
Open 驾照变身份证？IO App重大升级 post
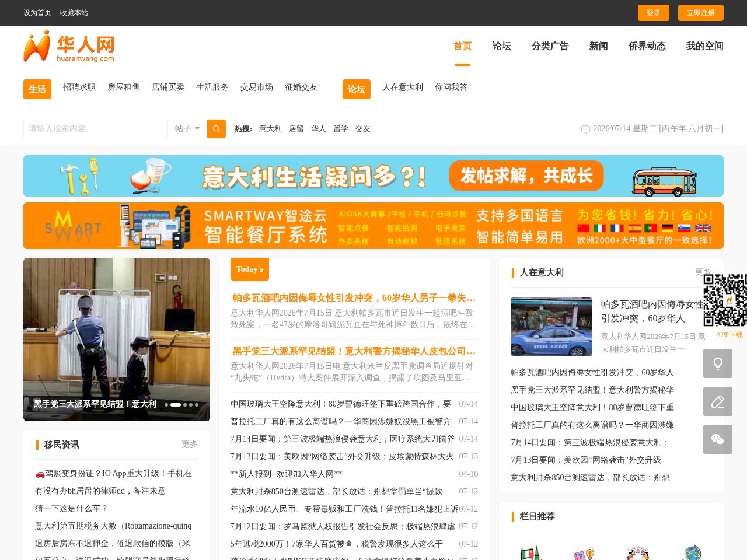point(113,473)
